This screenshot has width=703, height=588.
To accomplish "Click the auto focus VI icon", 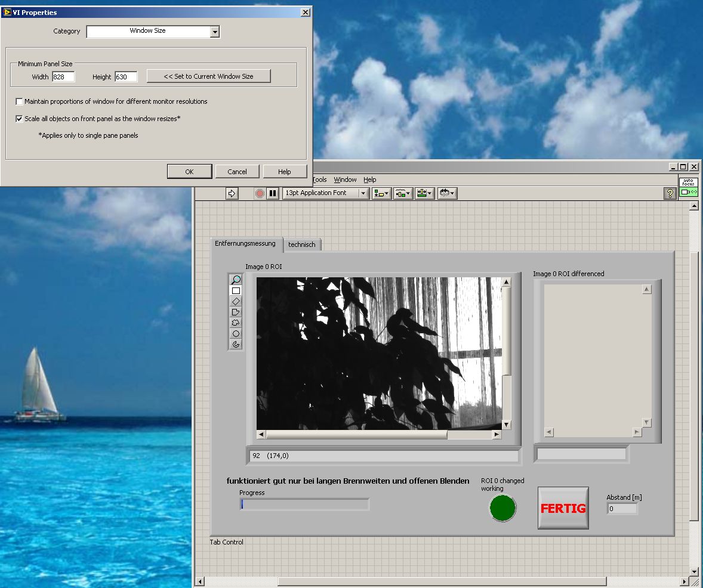I will click(x=689, y=187).
